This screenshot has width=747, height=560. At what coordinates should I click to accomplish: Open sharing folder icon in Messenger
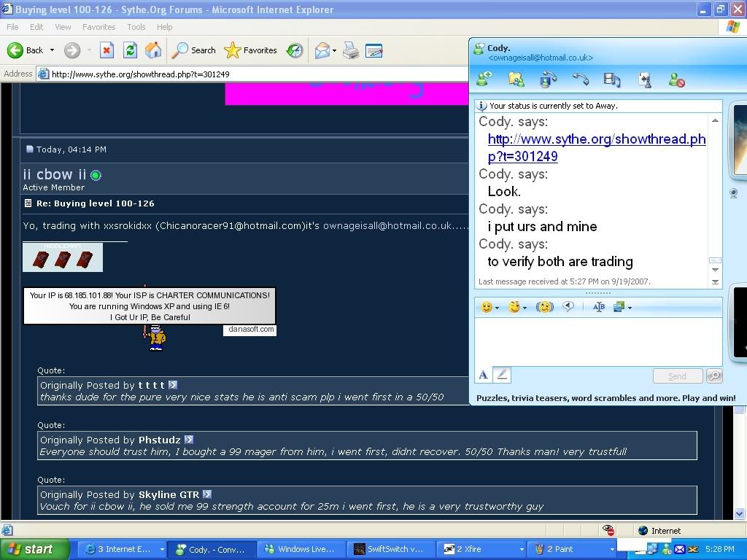point(516,79)
